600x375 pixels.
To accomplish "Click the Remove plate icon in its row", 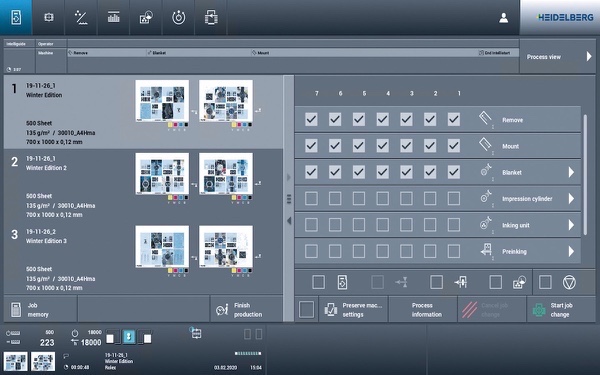I will [486, 119].
